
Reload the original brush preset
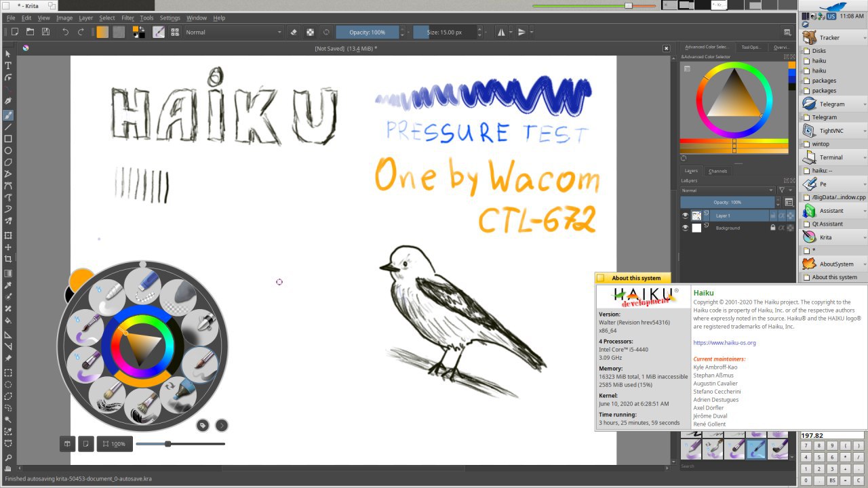pos(326,32)
